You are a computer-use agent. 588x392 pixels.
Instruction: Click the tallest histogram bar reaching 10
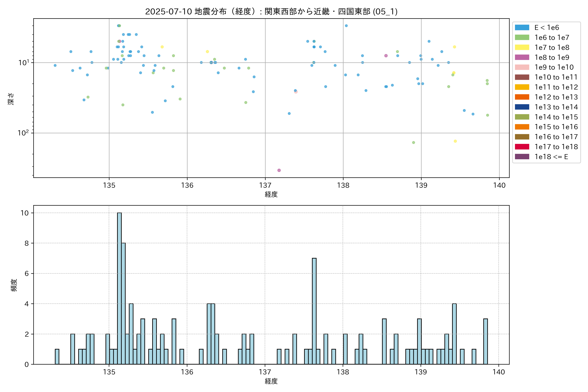(x=119, y=288)
